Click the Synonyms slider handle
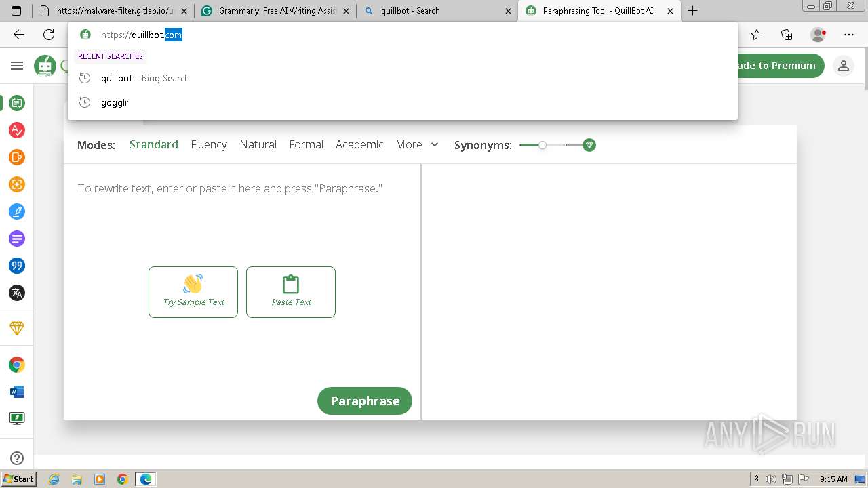This screenshot has width=868, height=488. point(542,145)
